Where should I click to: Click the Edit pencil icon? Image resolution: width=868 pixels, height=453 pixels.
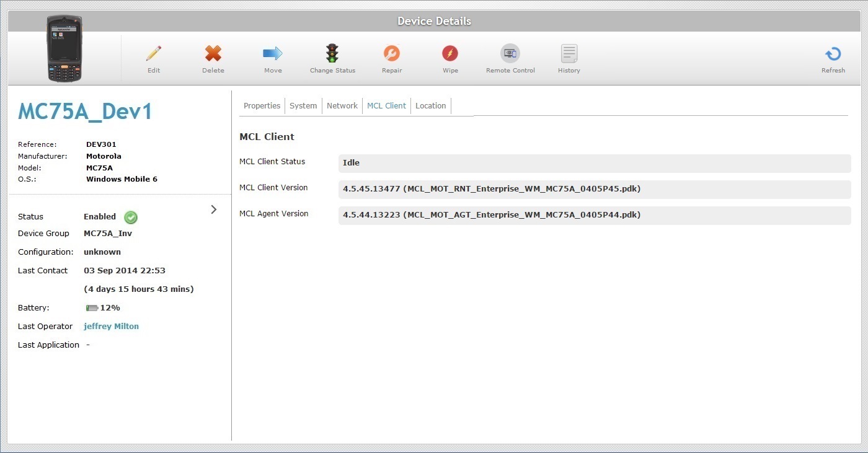point(154,54)
